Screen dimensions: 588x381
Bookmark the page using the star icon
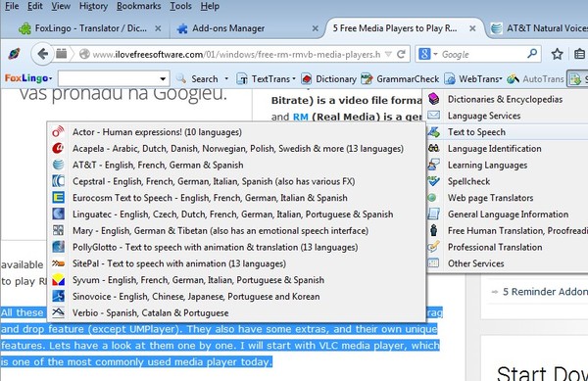tap(557, 54)
